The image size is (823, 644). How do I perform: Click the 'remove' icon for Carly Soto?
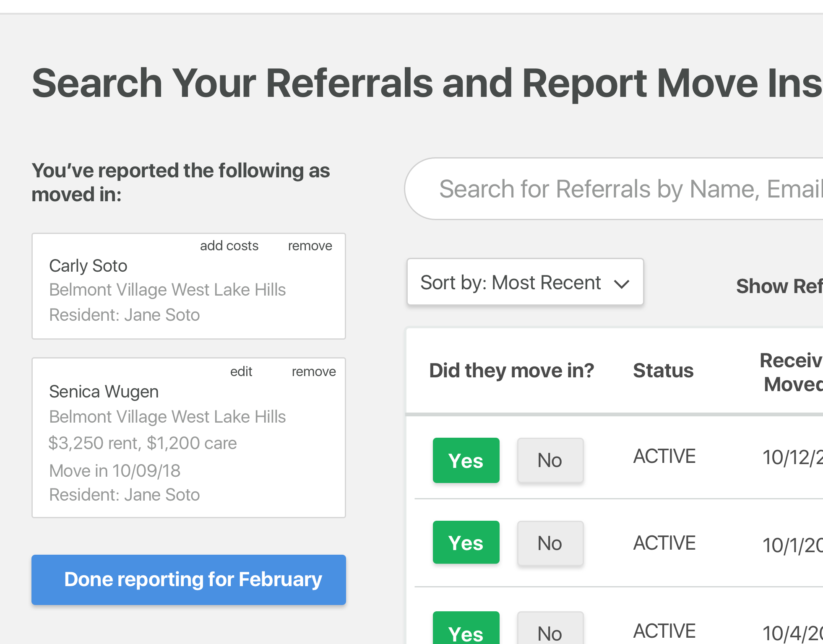pyautogui.click(x=309, y=246)
